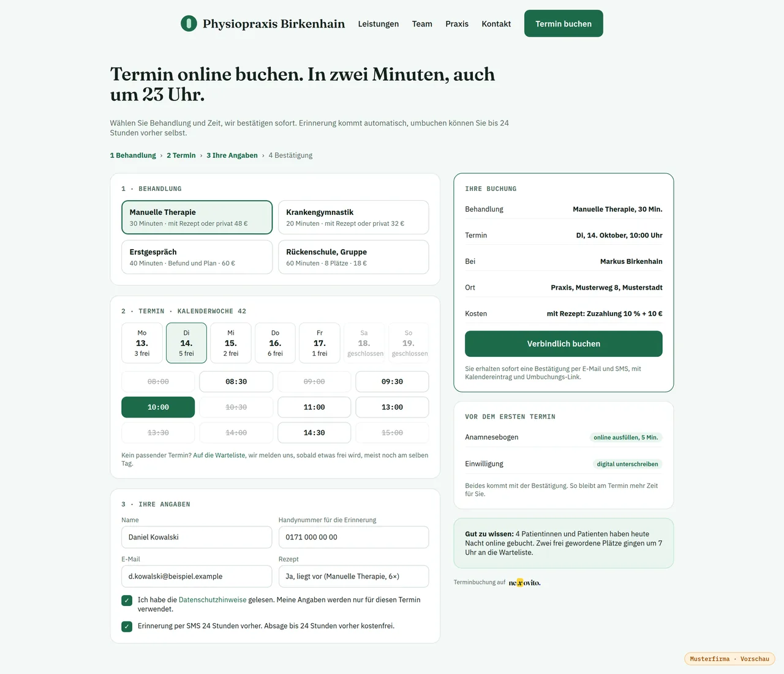Click the 'Markus Birkenhain' booking value
Screen dimensions: 784x674
[631, 261]
